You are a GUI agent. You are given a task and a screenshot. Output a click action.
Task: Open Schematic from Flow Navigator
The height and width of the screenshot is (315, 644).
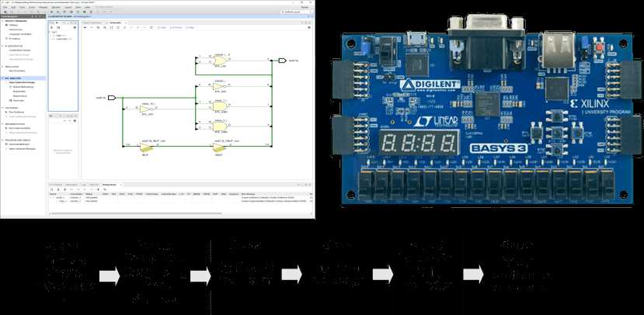tap(19, 101)
